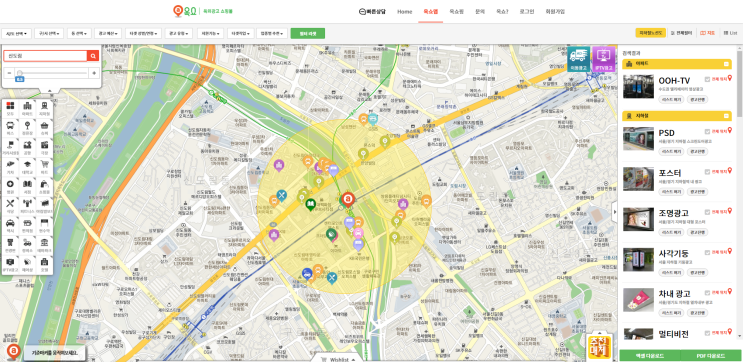Open the 타겟 성별/연령 dropdown
The height and width of the screenshot is (362, 743).
[144, 34]
